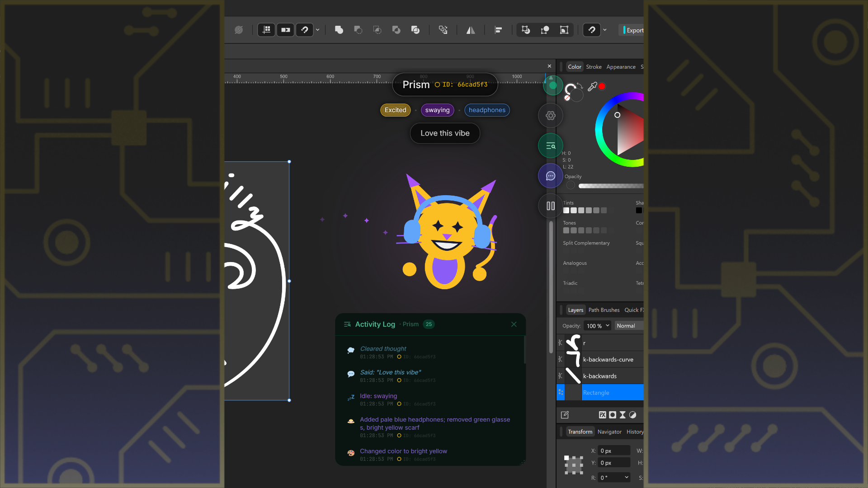Click the boolean Add shapes icon

pos(339,30)
